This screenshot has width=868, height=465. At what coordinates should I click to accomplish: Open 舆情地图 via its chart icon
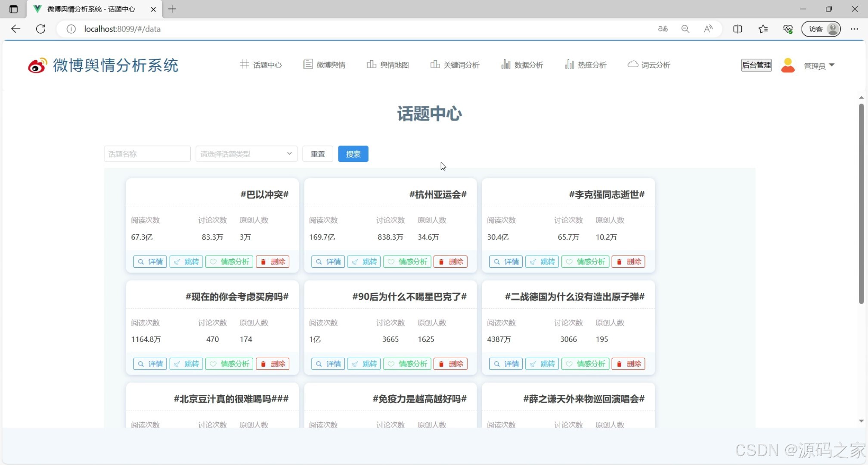(x=372, y=64)
